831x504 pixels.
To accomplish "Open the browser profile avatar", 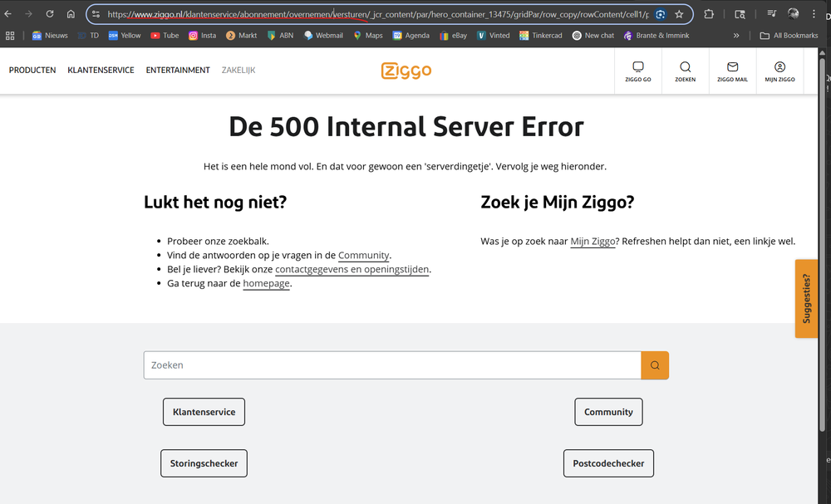I will tap(794, 14).
